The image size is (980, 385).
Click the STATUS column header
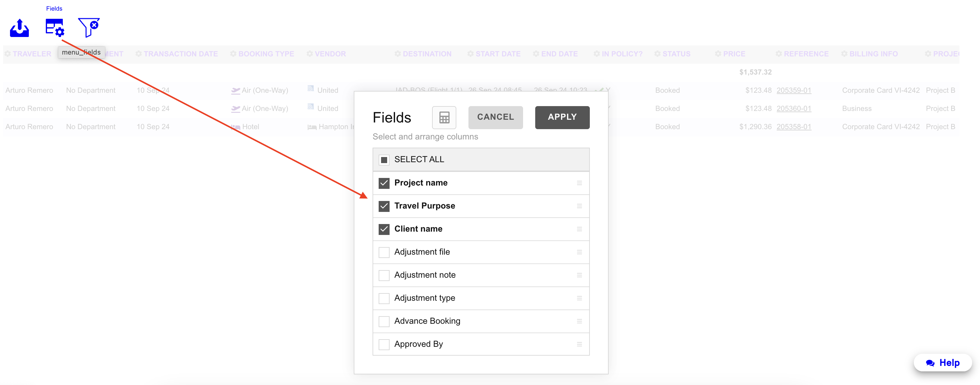point(676,54)
